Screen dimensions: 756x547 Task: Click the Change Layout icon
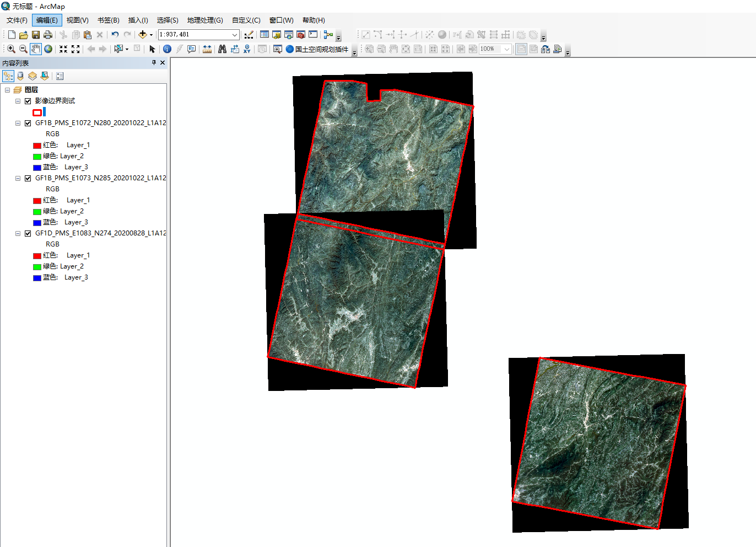point(546,49)
